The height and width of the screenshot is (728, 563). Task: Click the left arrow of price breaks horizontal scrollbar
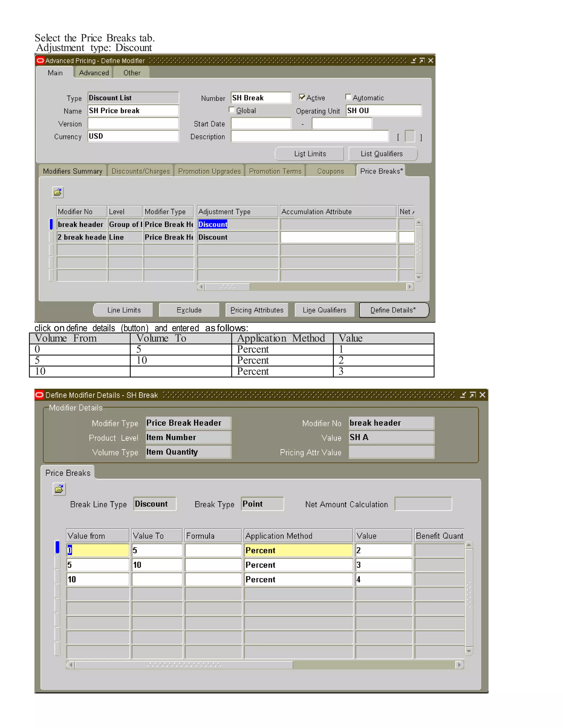tap(70, 665)
